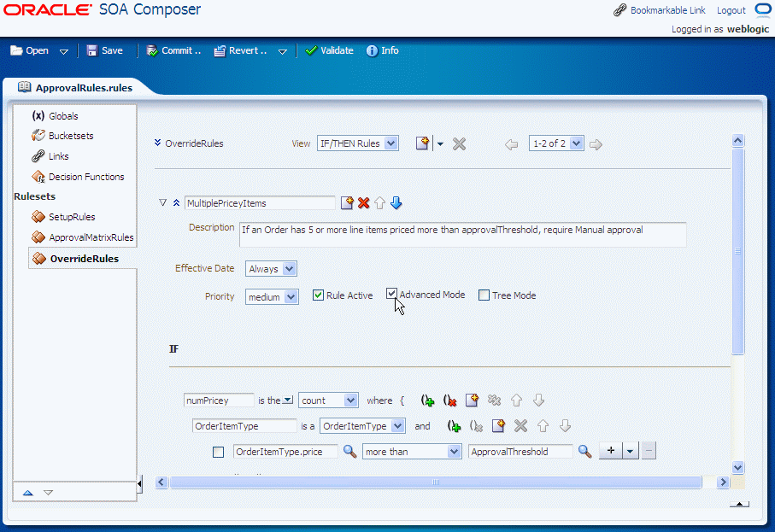Open the Effective Date dropdown
This screenshot has height=532, width=775.
[x=271, y=269]
